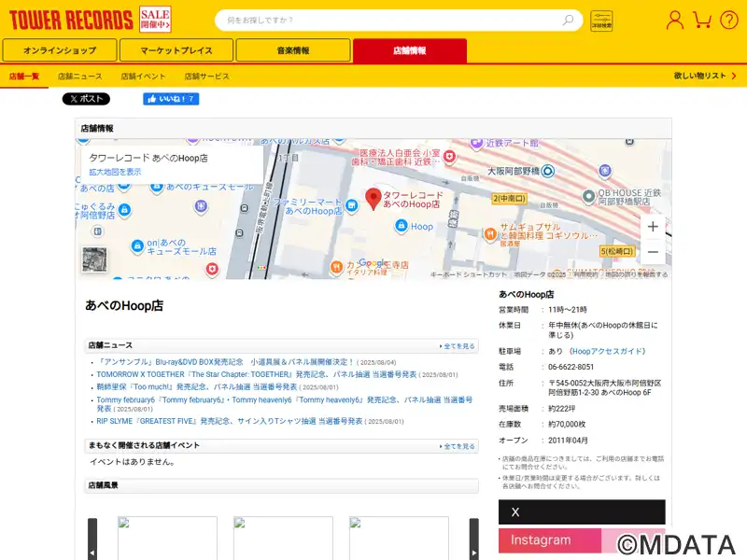Click the 2(中南口) exit label on map
The height and width of the screenshot is (560, 747).
tap(509, 198)
